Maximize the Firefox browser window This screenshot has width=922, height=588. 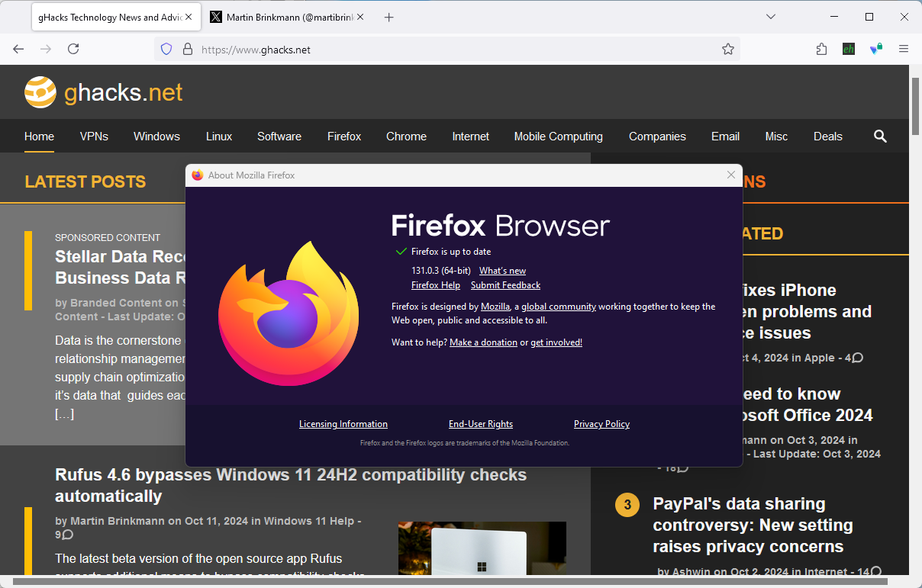[869, 17]
